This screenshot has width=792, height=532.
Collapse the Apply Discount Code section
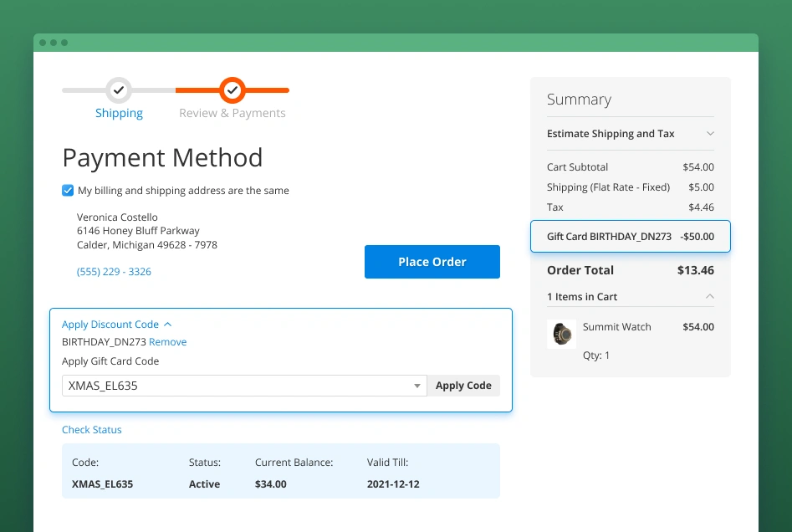[111, 324]
